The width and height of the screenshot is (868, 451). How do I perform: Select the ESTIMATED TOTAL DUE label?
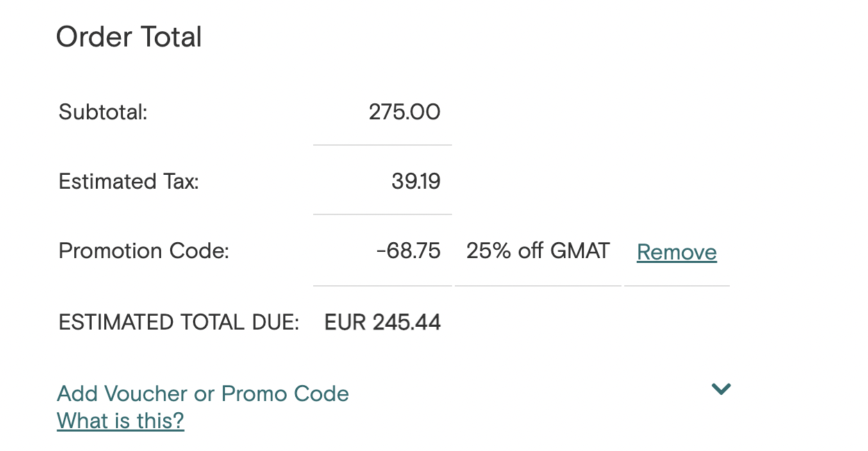(178, 322)
